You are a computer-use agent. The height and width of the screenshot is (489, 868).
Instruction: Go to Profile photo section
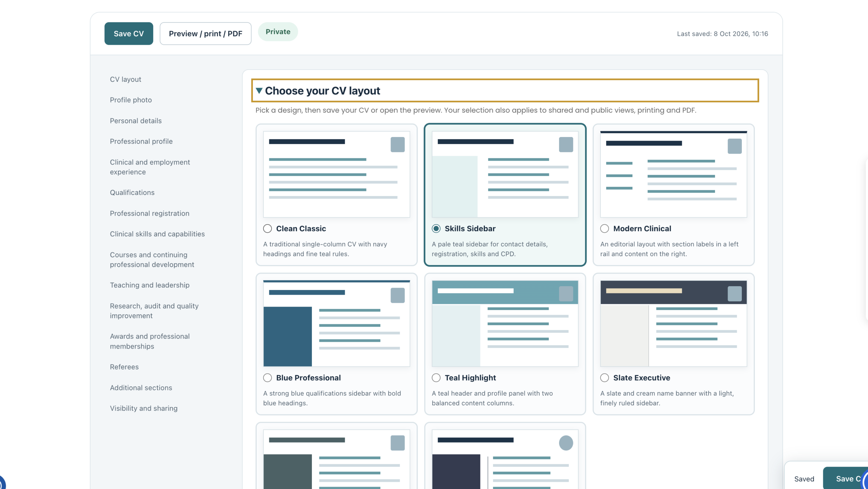click(x=131, y=100)
